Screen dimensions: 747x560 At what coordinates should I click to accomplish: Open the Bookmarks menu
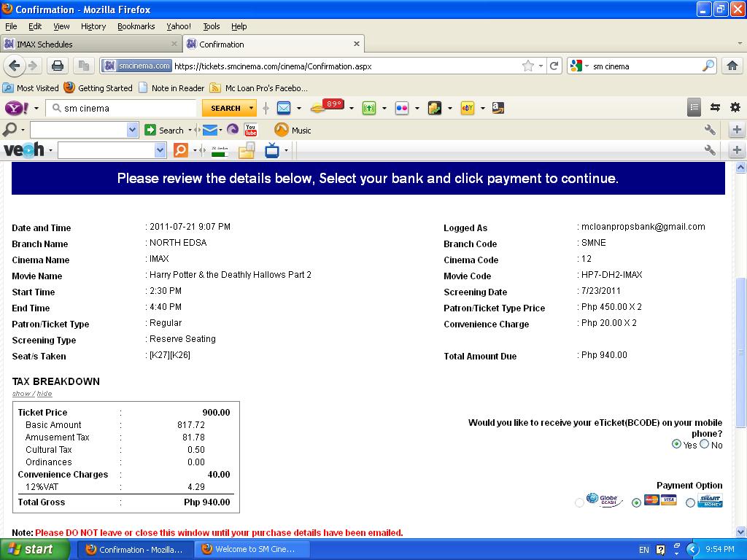(x=136, y=26)
